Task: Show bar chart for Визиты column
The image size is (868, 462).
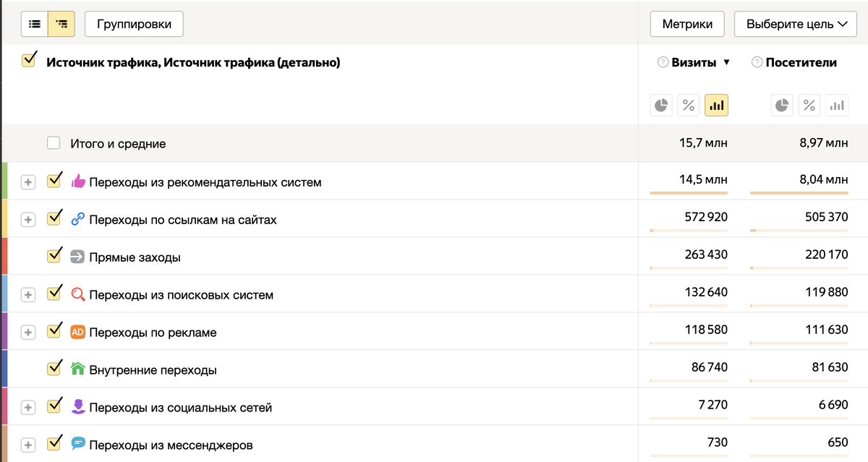Action: (x=716, y=106)
